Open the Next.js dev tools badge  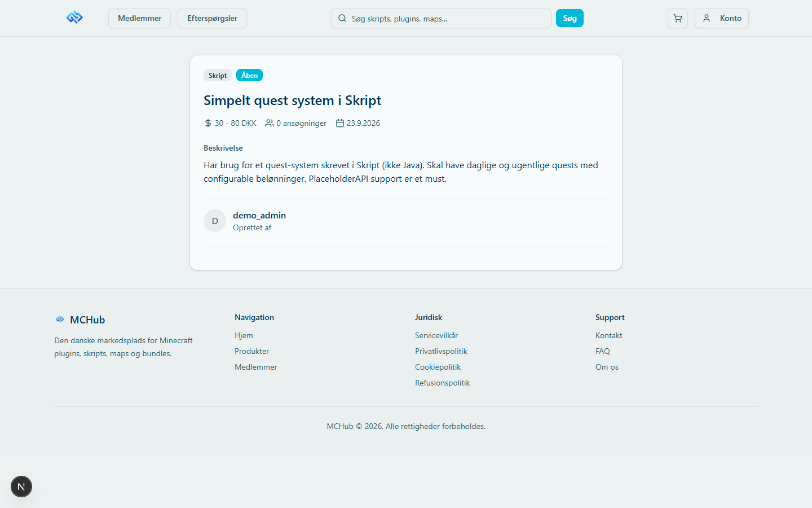pyautogui.click(x=21, y=487)
